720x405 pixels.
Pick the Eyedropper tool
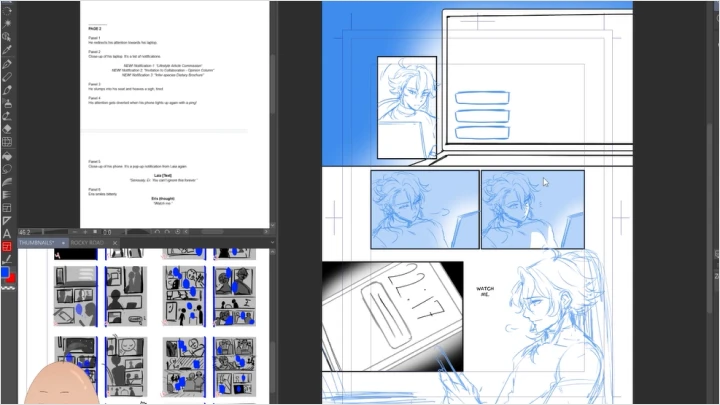click(x=7, y=49)
